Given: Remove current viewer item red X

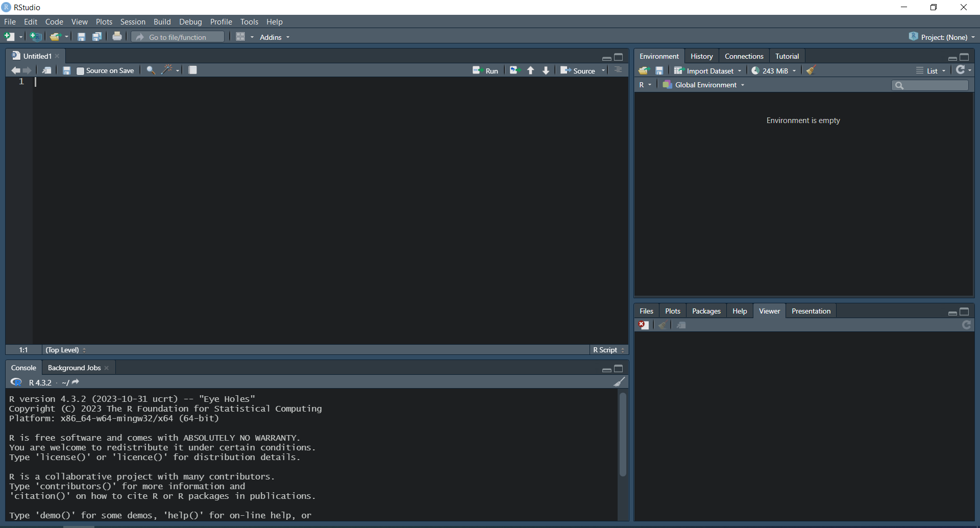Looking at the screenshot, I should tap(644, 325).
